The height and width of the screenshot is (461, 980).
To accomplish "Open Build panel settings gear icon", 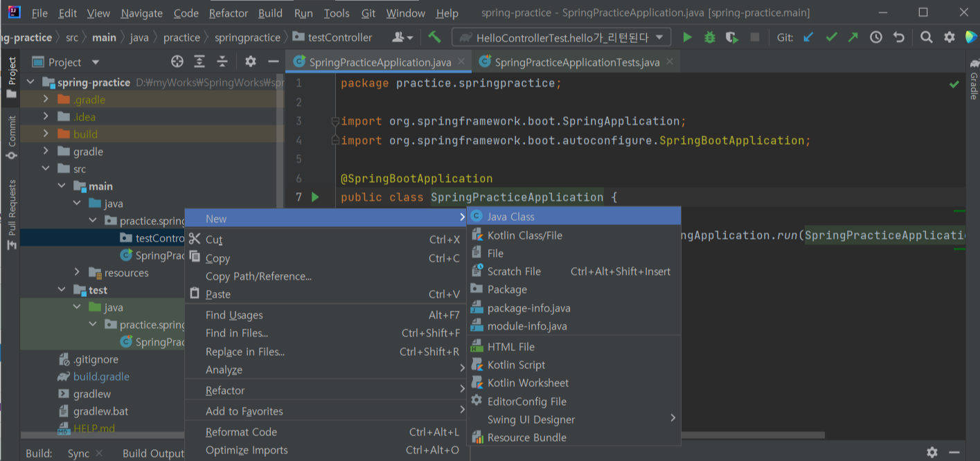I will [932, 453].
